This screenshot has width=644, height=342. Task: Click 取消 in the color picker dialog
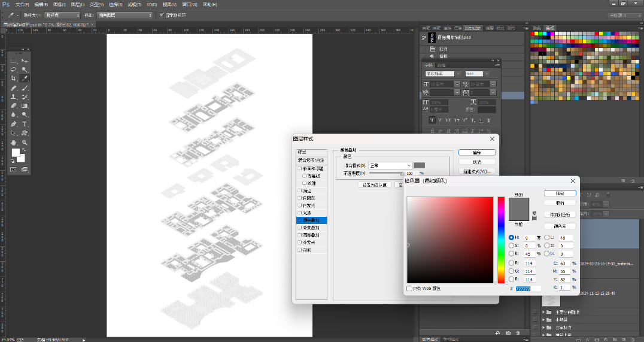(x=560, y=203)
